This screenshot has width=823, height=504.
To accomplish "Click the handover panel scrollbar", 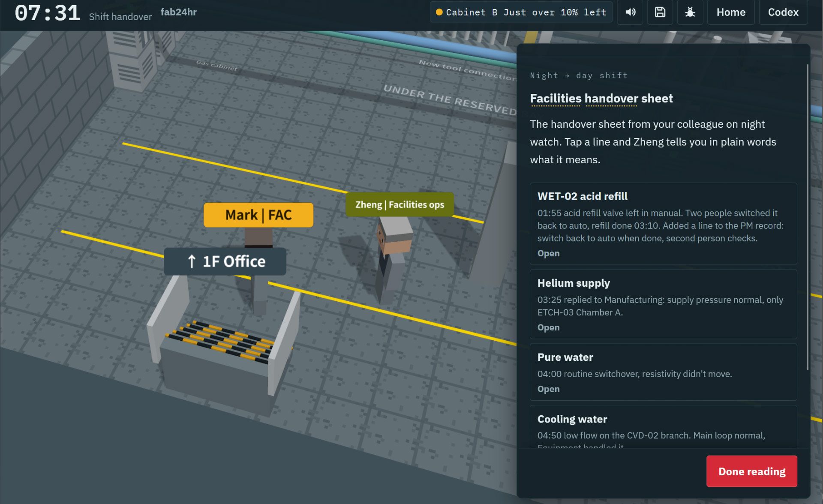I will (808, 217).
